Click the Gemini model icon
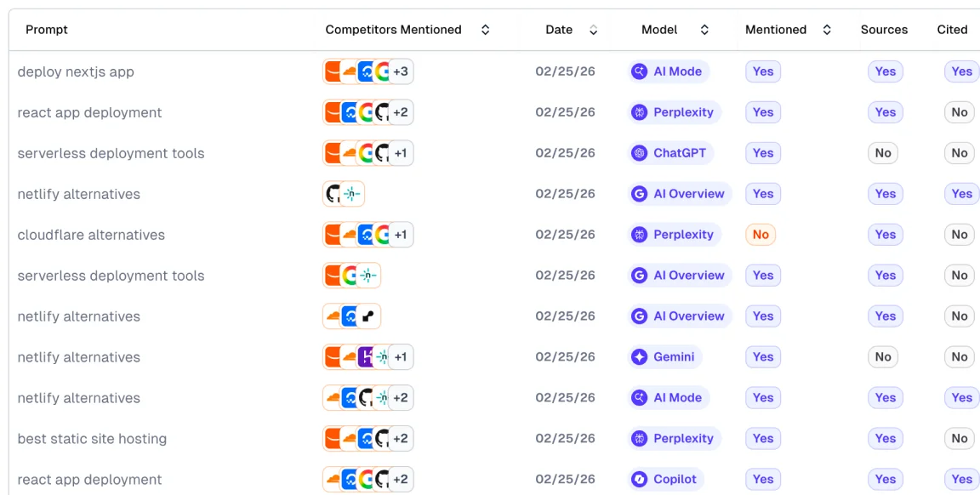 640,357
